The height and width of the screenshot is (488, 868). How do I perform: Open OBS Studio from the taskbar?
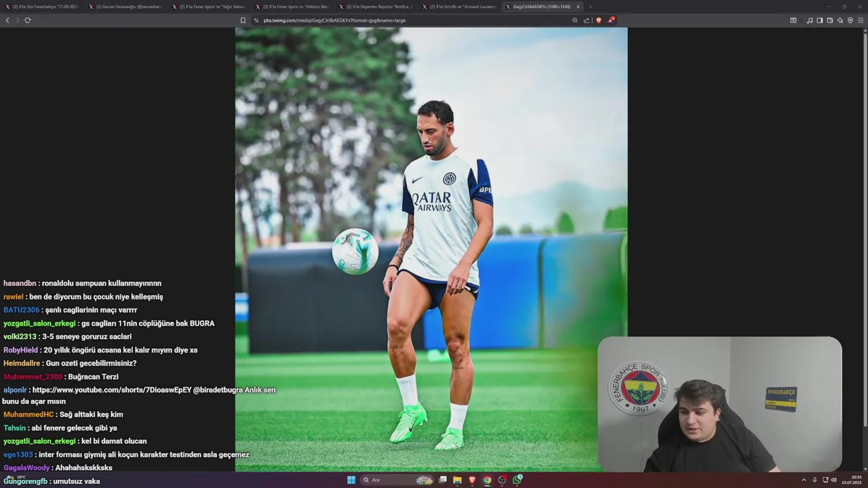pos(502,480)
